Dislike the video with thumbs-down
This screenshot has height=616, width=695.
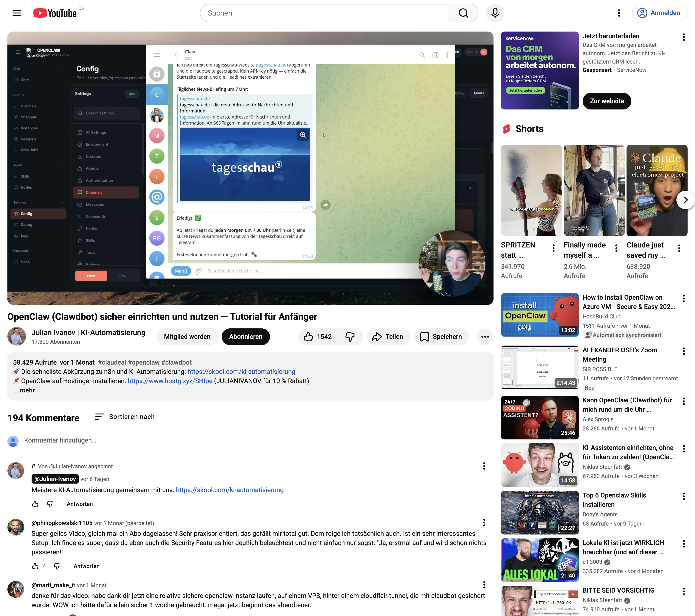pyautogui.click(x=350, y=336)
